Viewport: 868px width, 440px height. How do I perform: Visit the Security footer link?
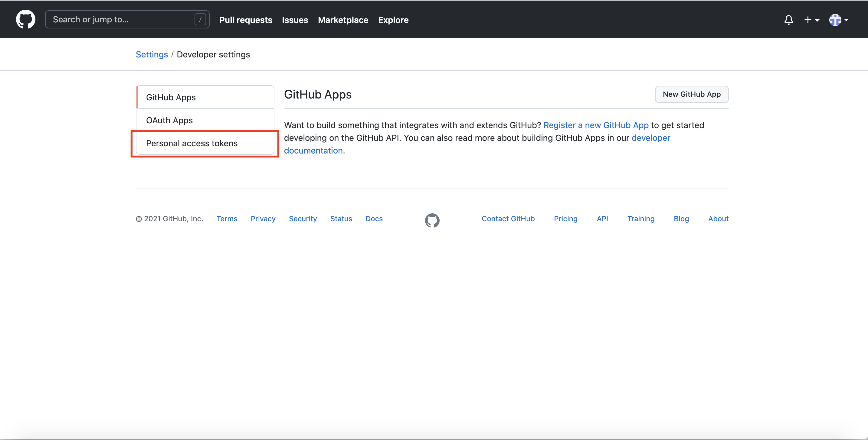tap(303, 219)
